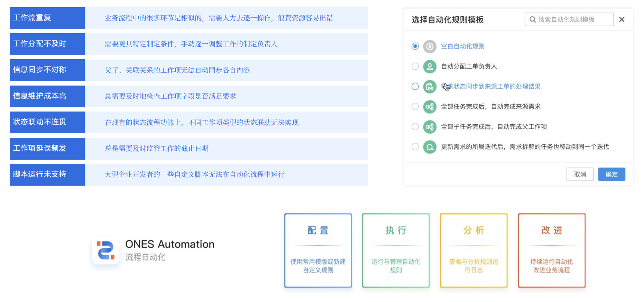The width and height of the screenshot is (644, 302).
Task: Click the sync icon for 需求状态同步 rule
Action: click(430, 87)
